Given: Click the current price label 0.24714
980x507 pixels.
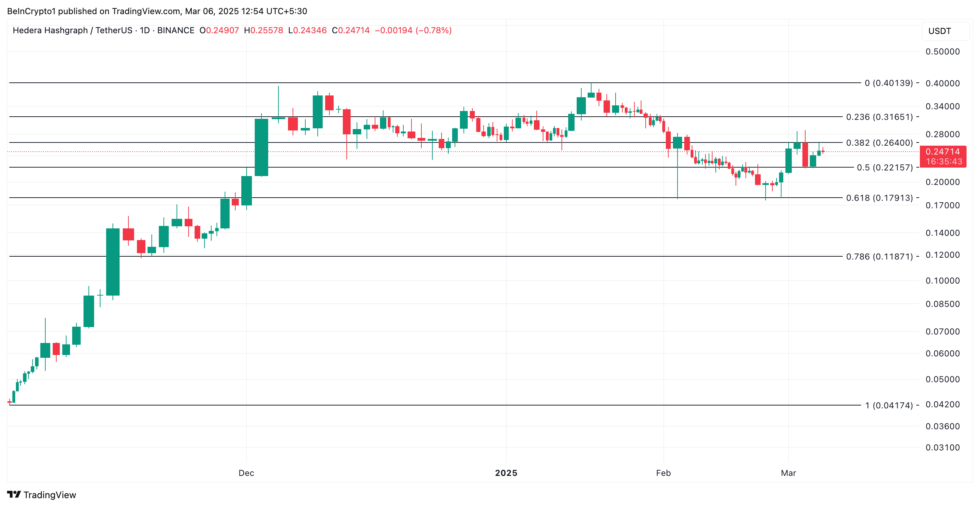Looking at the screenshot, I should click(942, 152).
